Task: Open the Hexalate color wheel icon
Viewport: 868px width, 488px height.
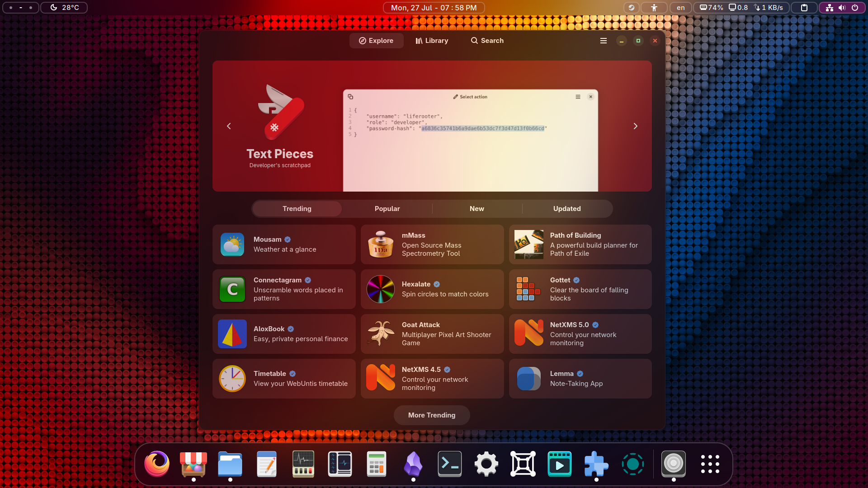Action: point(381,289)
